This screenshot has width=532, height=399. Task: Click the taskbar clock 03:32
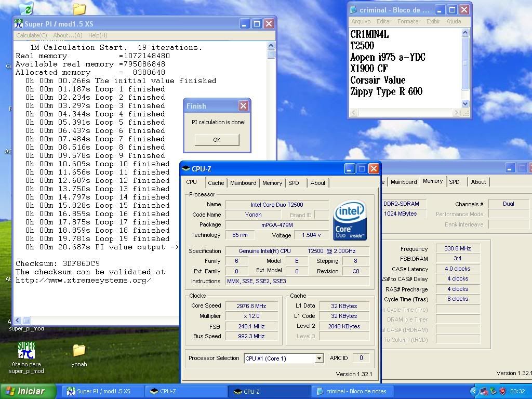[x=517, y=392]
